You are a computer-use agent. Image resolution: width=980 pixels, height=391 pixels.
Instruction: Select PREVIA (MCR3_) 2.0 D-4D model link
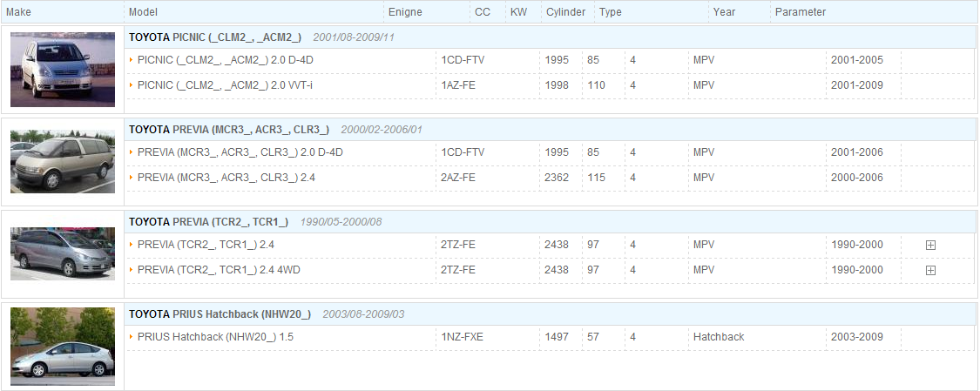pyautogui.click(x=240, y=152)
